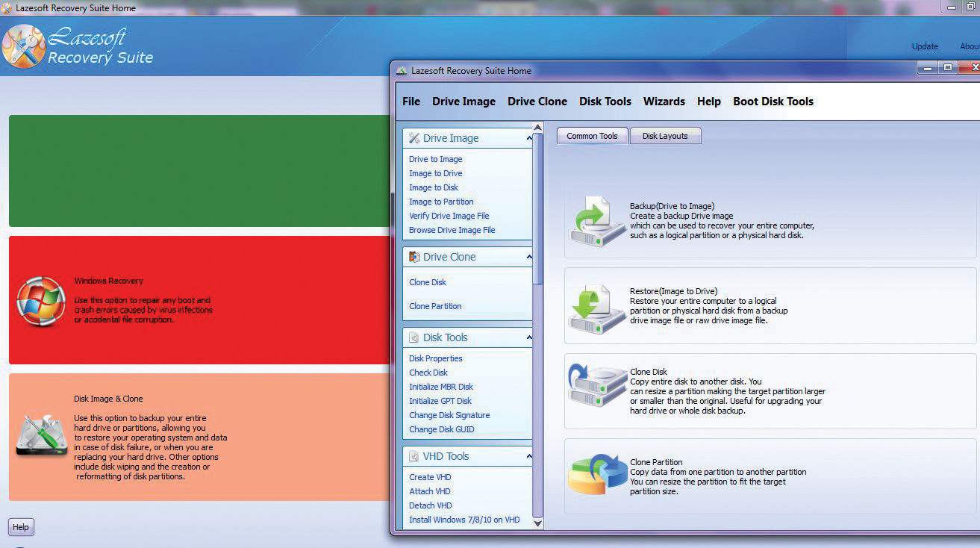The image size is (980, 548).
Task: Click the back window title bar icon
Action: tap(7, 8)
